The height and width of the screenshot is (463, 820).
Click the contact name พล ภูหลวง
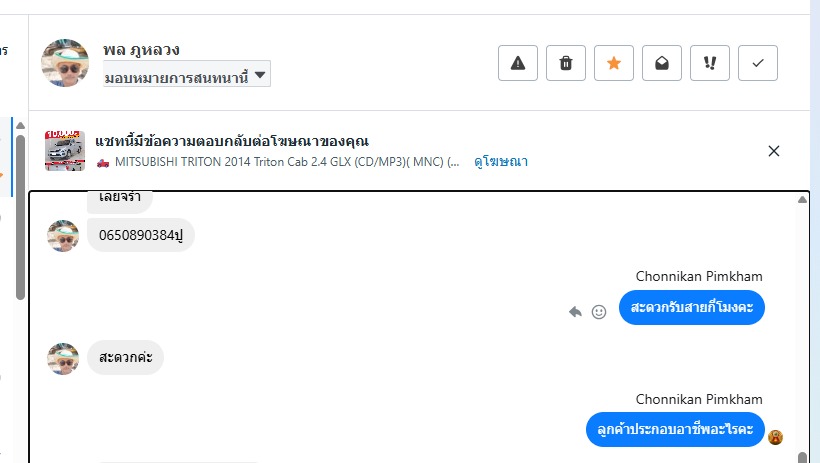[x=141, y=50]
